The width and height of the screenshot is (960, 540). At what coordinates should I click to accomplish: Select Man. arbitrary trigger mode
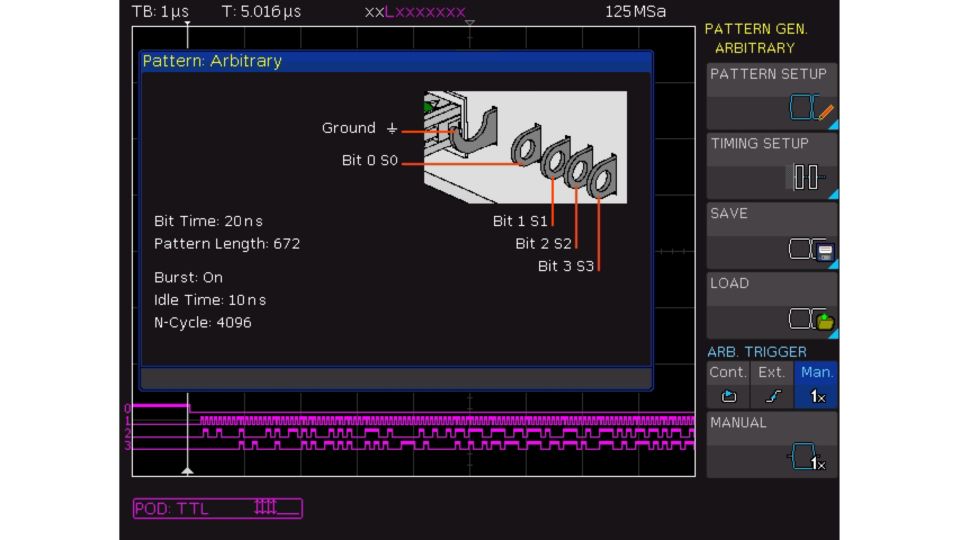pyautogui.click(x=819, y=372)
